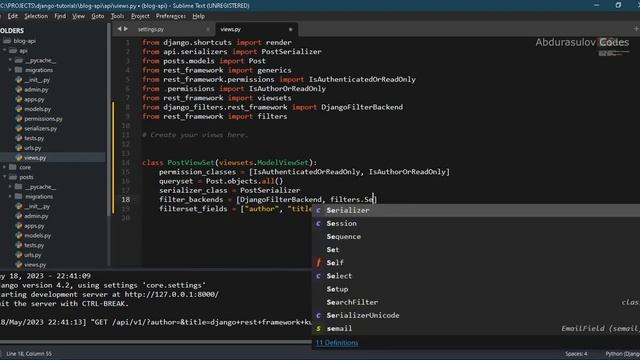Click the class icon beside Serializer suggestion
The image size is (640, 360).
point(318,211)
